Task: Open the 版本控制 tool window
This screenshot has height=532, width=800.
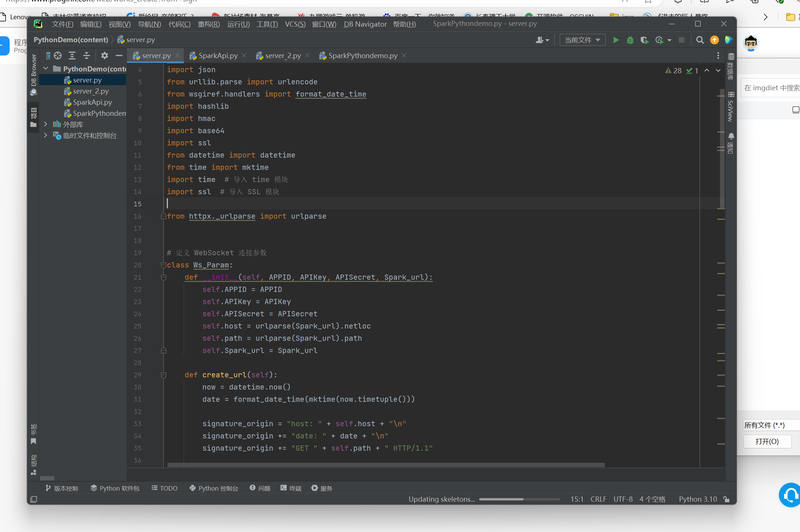Action: click(x=62, y=488)
